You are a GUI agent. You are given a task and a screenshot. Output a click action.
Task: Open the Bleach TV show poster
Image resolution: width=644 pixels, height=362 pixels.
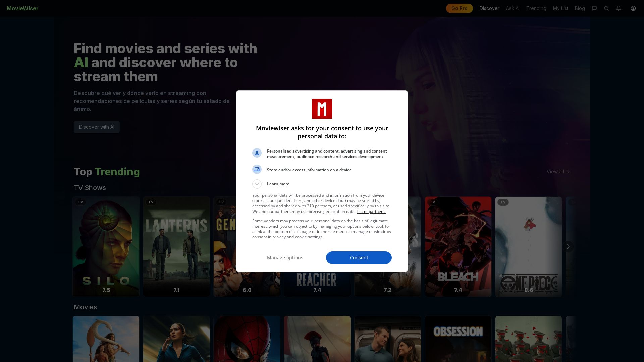pos(458,247)
